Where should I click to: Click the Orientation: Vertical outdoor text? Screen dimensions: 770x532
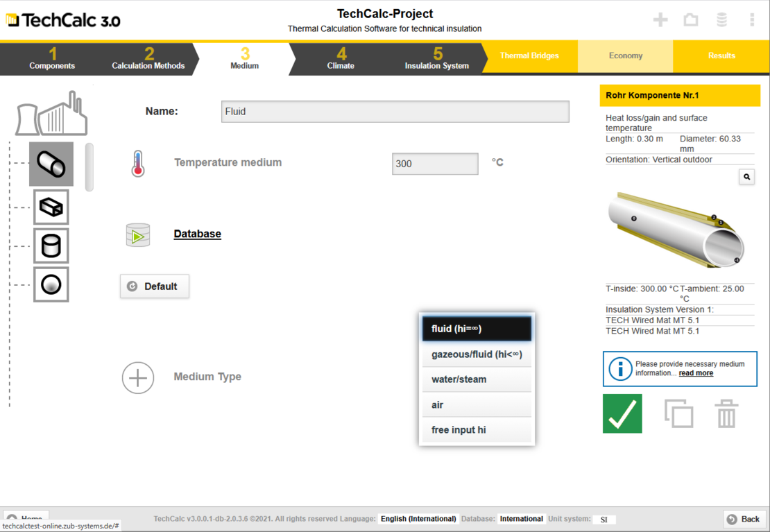coord(658,160)
